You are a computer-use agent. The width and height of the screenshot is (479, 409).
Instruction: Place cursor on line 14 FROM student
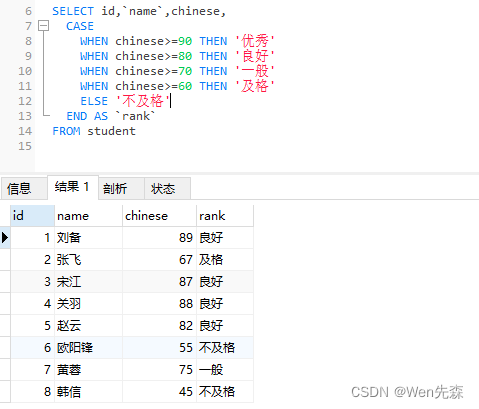94,131
